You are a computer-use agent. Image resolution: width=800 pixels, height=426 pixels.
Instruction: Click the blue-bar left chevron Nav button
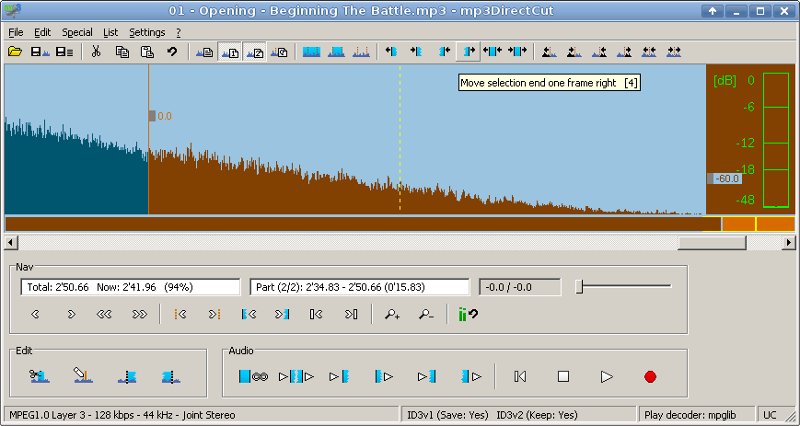pos(248,314)
